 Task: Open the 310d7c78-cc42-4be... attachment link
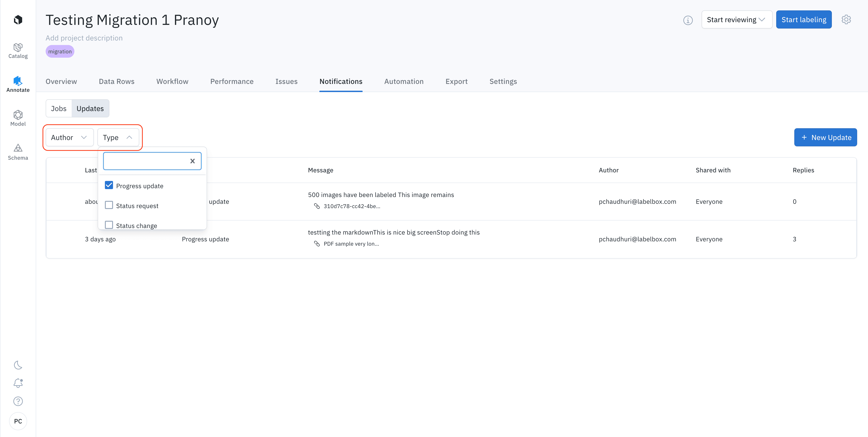pyautogui.click(x=352, y=206)
